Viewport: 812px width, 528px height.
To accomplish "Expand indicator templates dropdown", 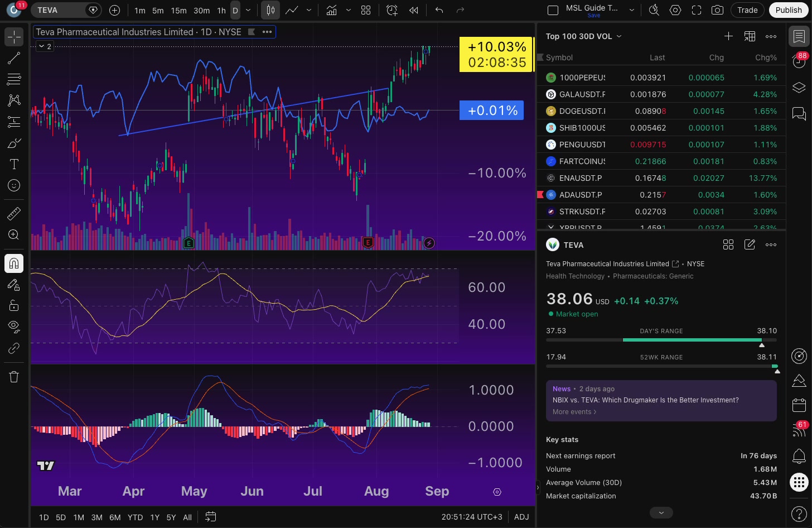I will tap(349, 10).
